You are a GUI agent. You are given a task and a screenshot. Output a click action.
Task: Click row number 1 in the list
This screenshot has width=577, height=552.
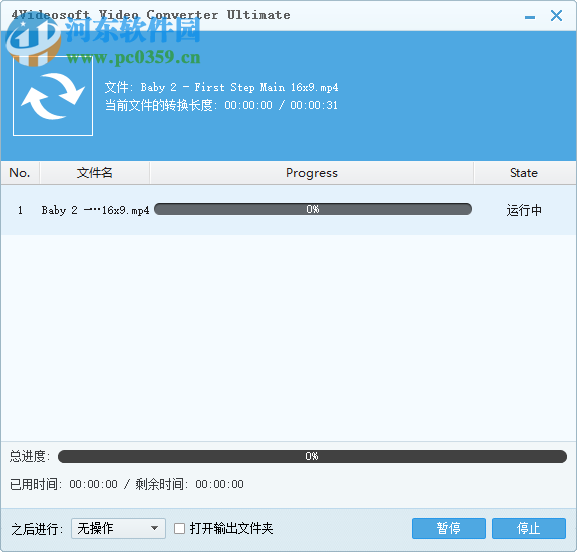tap(20, 210)
